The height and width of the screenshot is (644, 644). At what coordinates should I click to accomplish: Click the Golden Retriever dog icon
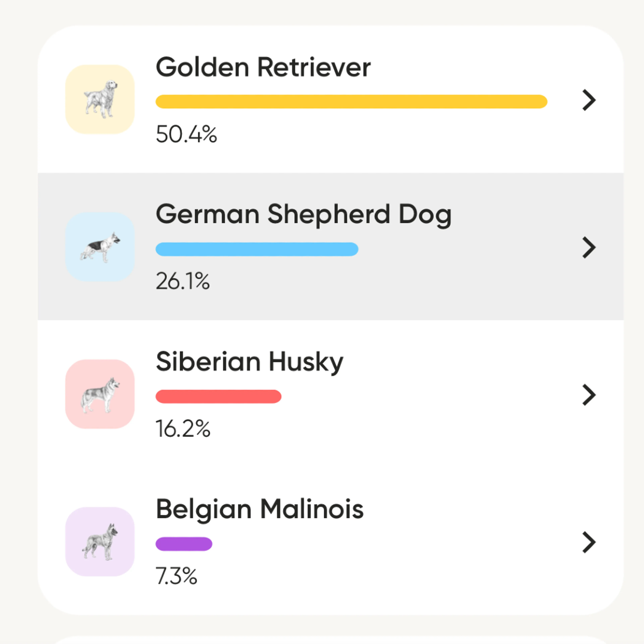(100, 99)
